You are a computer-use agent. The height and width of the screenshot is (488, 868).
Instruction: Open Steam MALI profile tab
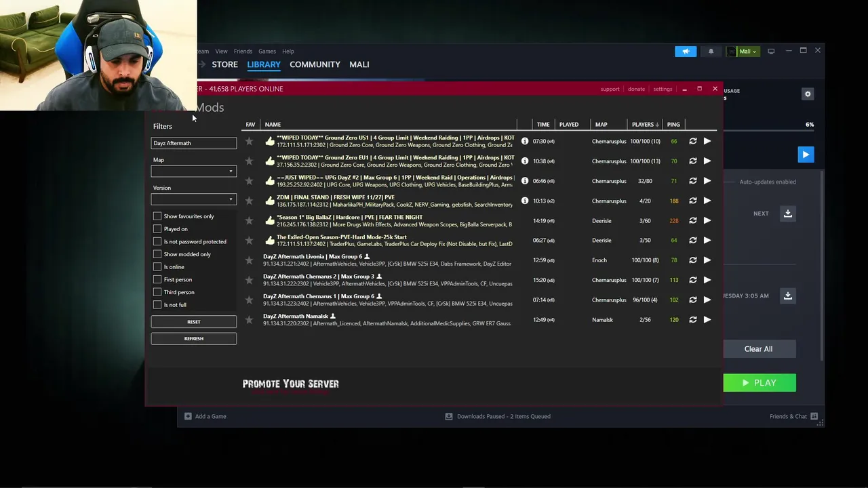(x=359, y=64)
